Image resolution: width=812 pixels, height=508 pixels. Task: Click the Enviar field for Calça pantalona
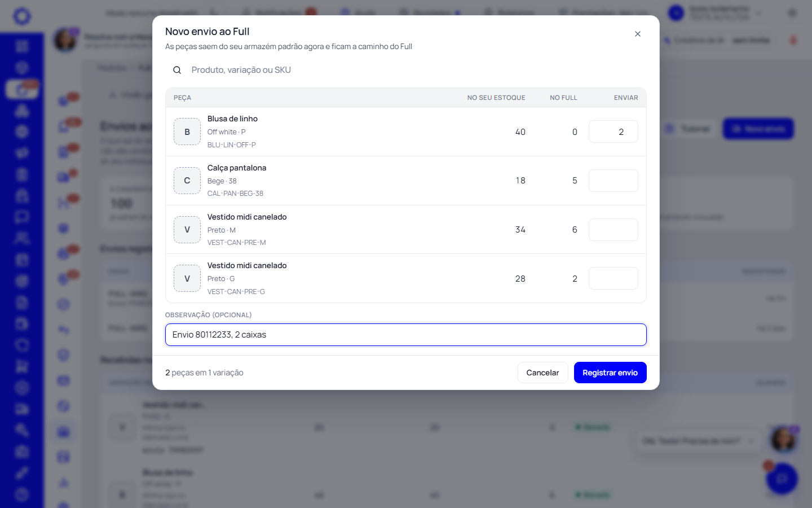[614, 181]
